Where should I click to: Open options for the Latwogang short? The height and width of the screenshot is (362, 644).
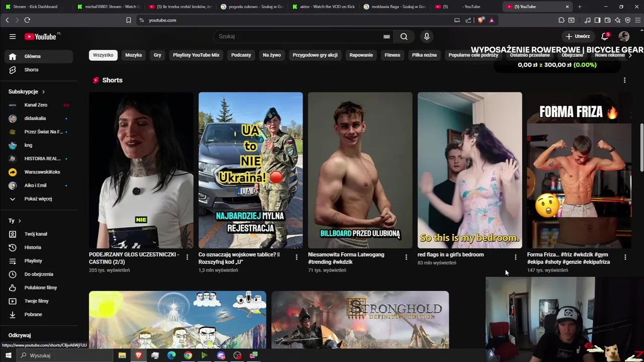click(406, 257)
